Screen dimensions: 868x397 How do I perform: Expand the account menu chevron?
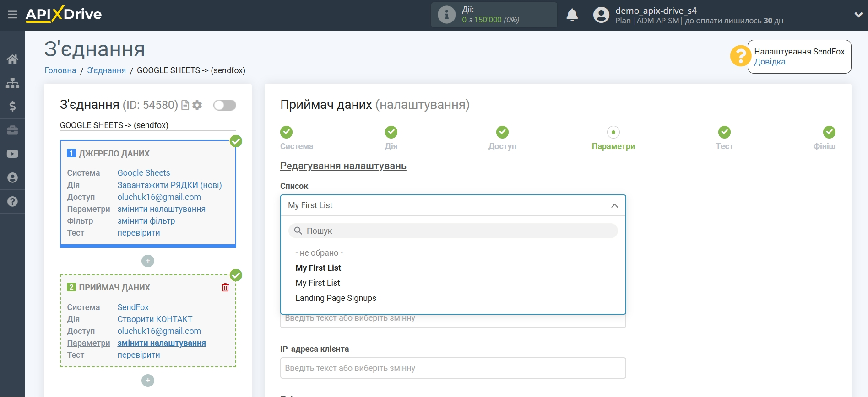click(x=858, y=15)
